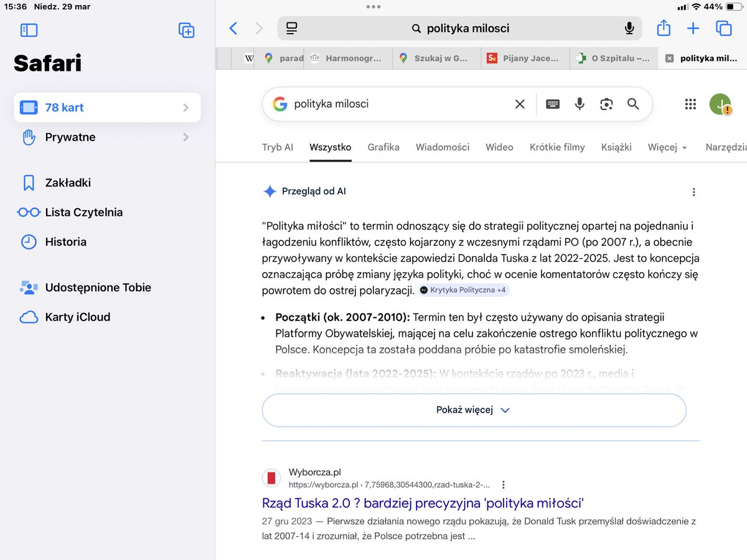
Task: Select the Wszystko search tab
Action: (x=331, y=147)
